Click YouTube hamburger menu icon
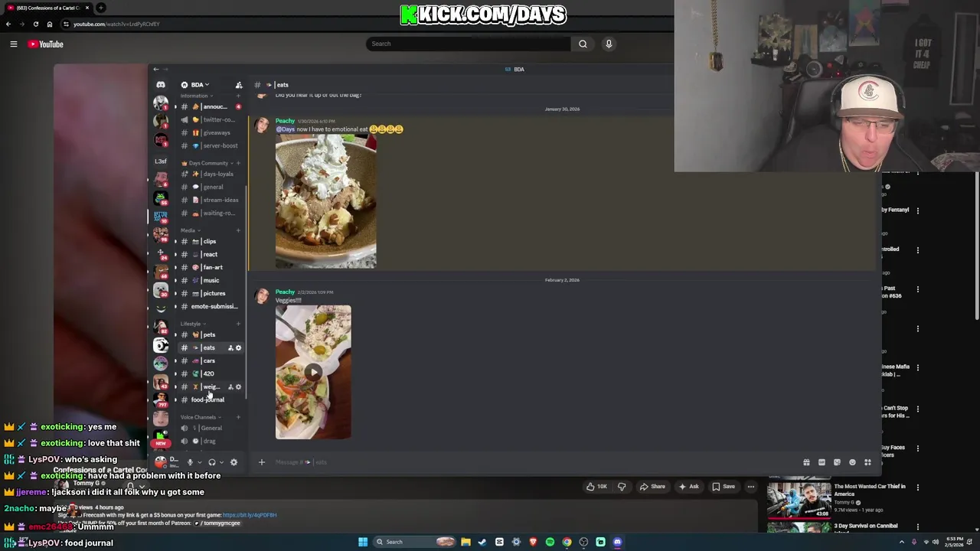This screenshot has height=551, width=980. click(x=13, y=44)
